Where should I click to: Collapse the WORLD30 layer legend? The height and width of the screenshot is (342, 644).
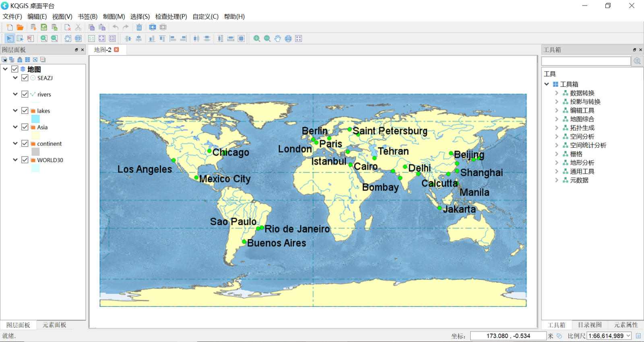coord(15,160)
